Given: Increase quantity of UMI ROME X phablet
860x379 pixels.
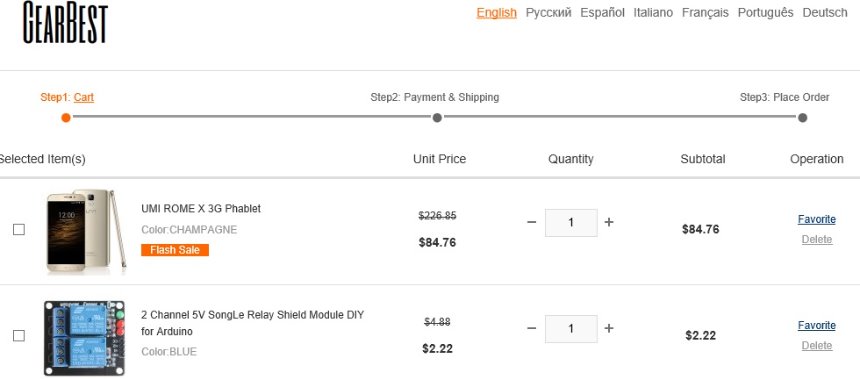Looking at the screenshot, I should tap(609, 222).
